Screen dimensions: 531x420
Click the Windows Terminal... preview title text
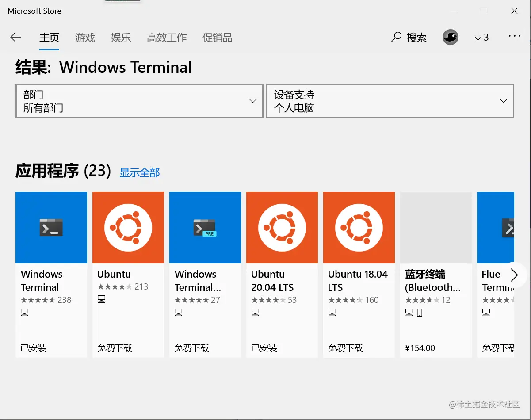[x=198, y=281]
